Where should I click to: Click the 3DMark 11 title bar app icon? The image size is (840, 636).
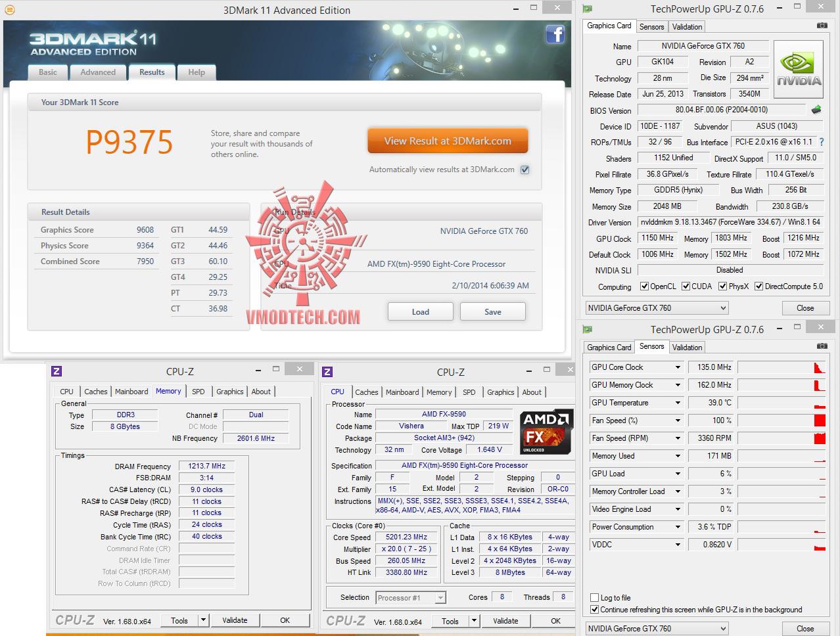click(10, 10)
